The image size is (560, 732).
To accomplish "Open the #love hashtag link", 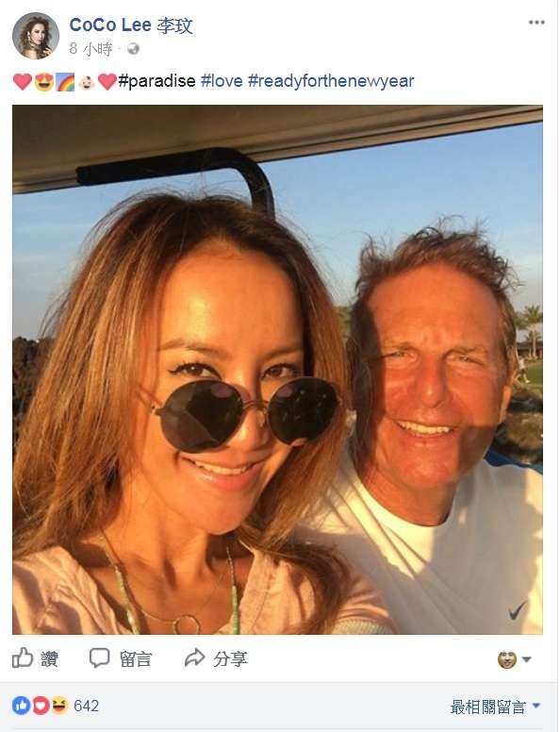I will [222, 81].
